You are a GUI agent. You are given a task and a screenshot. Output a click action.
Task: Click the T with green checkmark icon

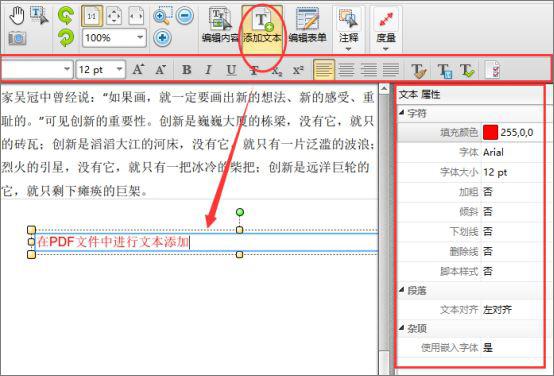point(467,70)
